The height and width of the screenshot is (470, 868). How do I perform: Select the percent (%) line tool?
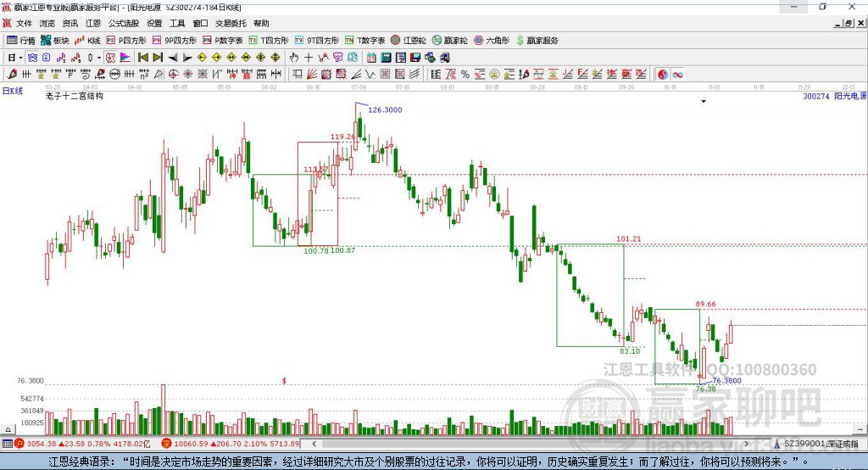coord(465,74)
